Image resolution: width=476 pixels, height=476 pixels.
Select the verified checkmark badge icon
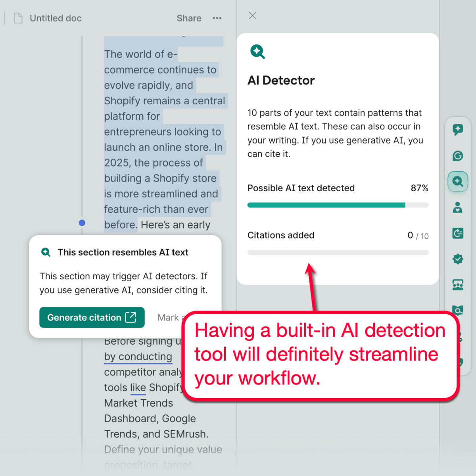[x=458, y=259]
